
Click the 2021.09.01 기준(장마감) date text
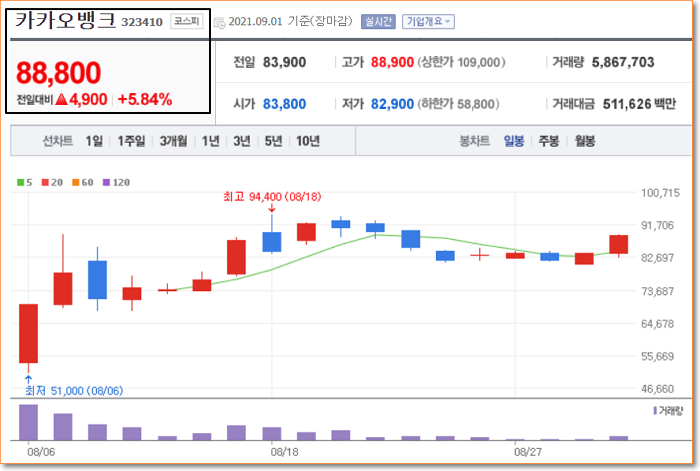tap(290, 21)
